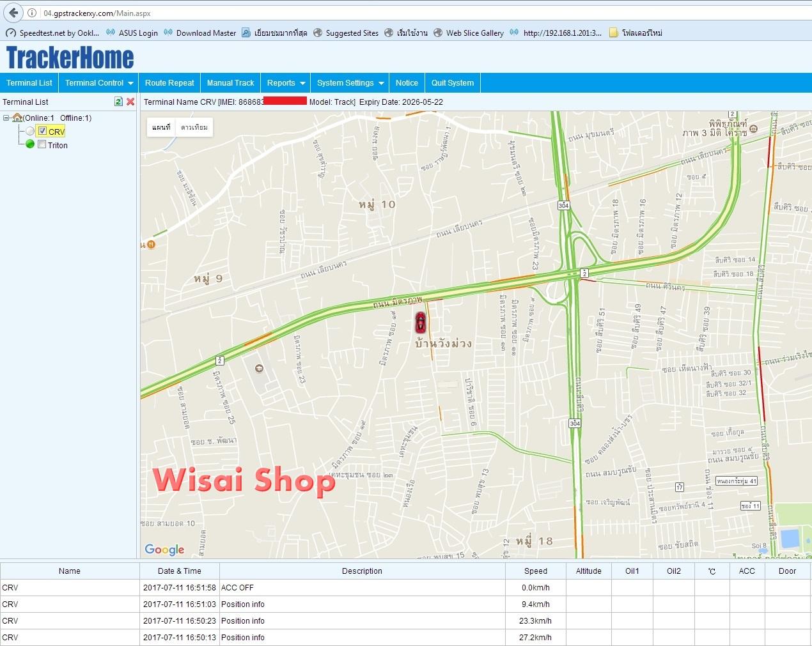Screen dimensions: 812x646
Task: Switch map to ดาวเทียม satellite view
Action: pos(194,127)
